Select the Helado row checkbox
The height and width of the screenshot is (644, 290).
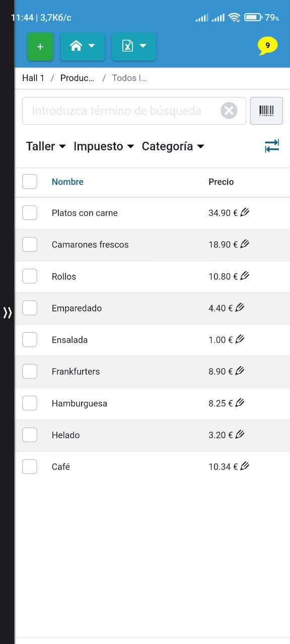point(30,435)
